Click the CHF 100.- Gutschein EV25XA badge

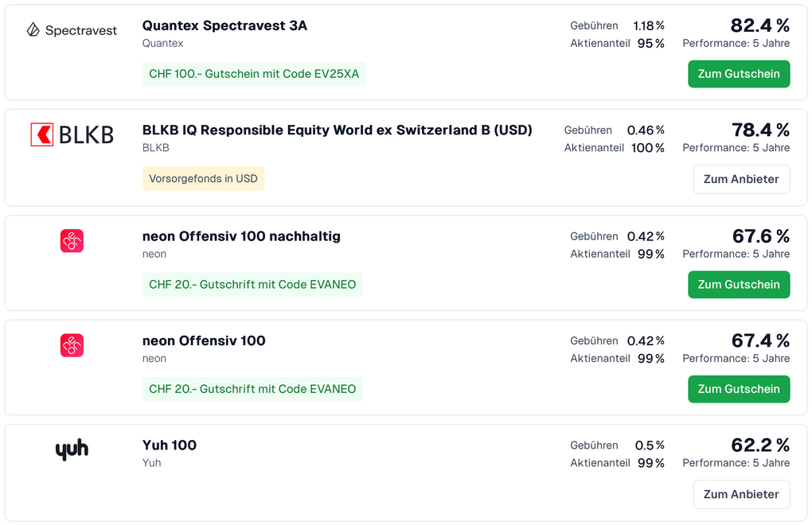click(254, 74)
